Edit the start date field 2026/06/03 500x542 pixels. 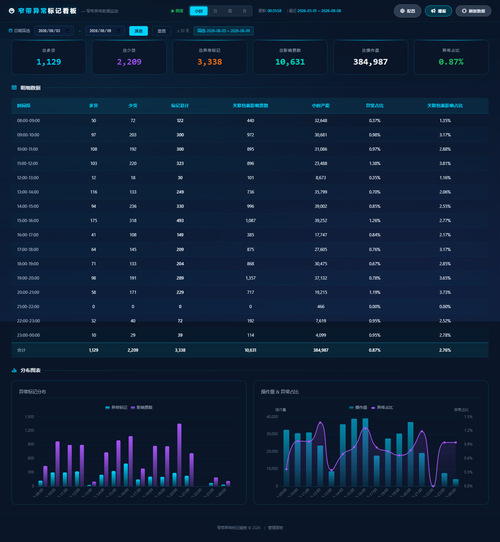tap(54, 31)
